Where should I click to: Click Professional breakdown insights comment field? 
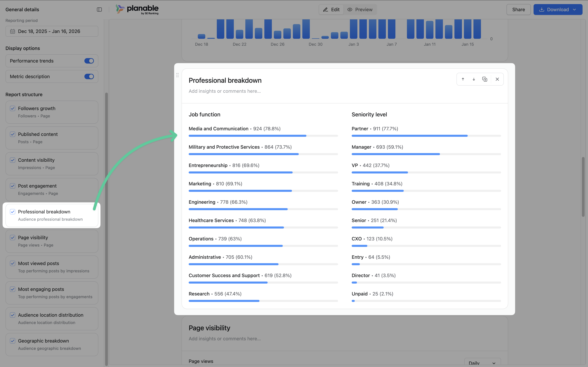point(225,91)
